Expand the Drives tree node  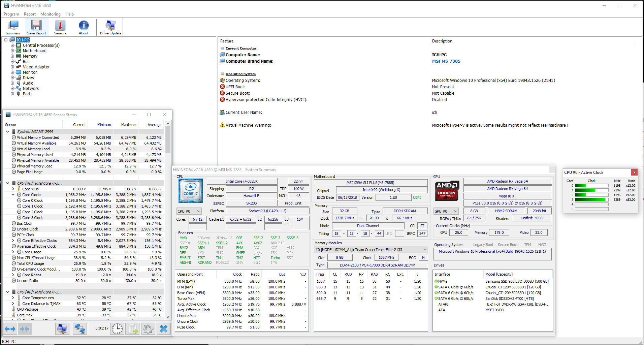(12, 77)
